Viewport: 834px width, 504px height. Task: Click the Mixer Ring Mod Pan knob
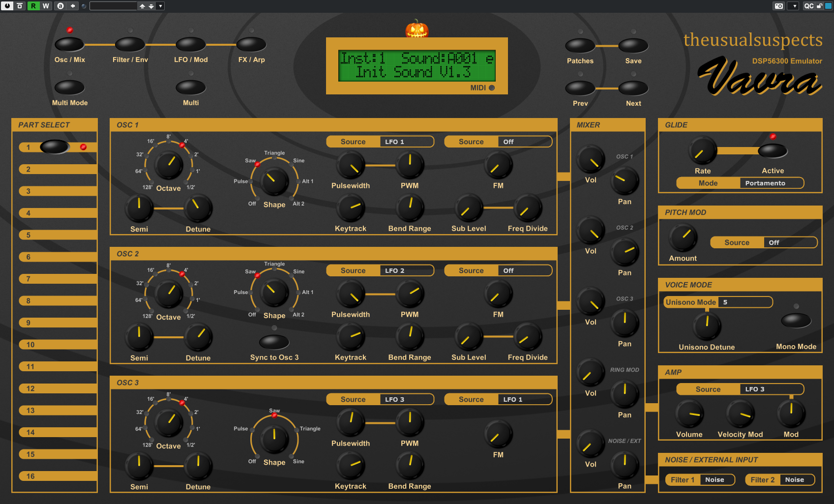click(625, 394)
